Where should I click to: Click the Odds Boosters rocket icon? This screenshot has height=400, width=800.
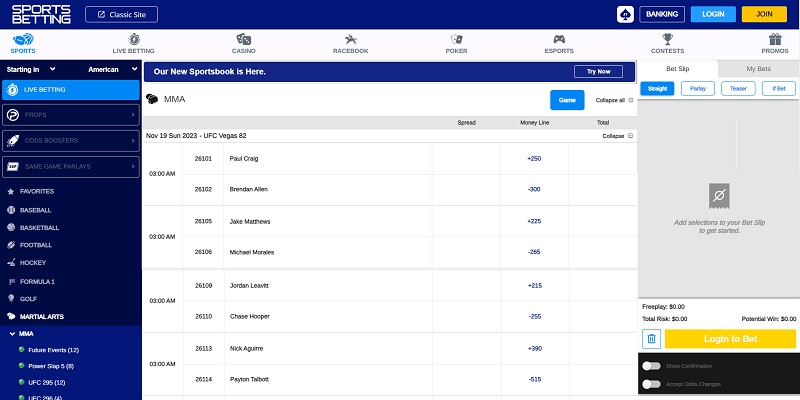(x=13, y=141)
